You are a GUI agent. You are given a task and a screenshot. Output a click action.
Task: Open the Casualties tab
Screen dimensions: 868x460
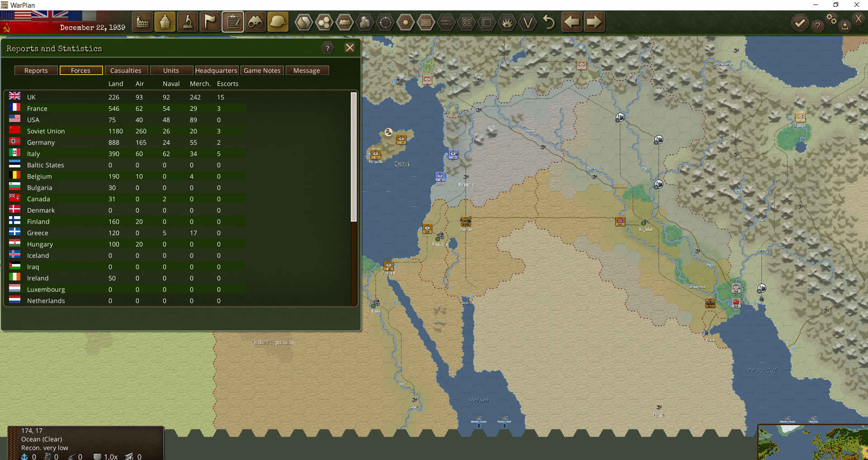[x=126, y=71]
